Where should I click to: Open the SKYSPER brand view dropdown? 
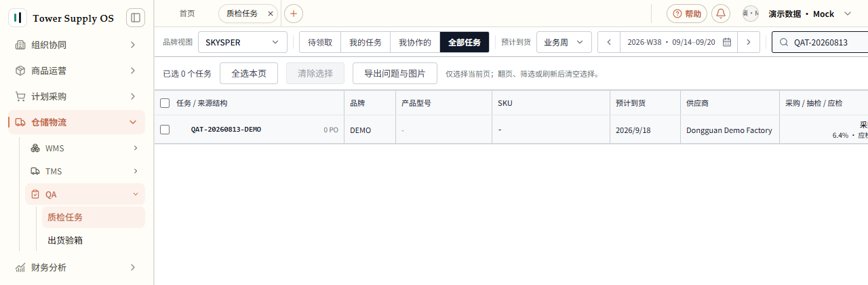point(243,42)
